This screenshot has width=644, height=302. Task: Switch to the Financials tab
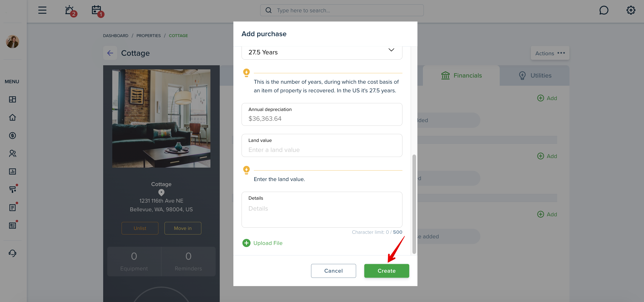tap(461, 75)
